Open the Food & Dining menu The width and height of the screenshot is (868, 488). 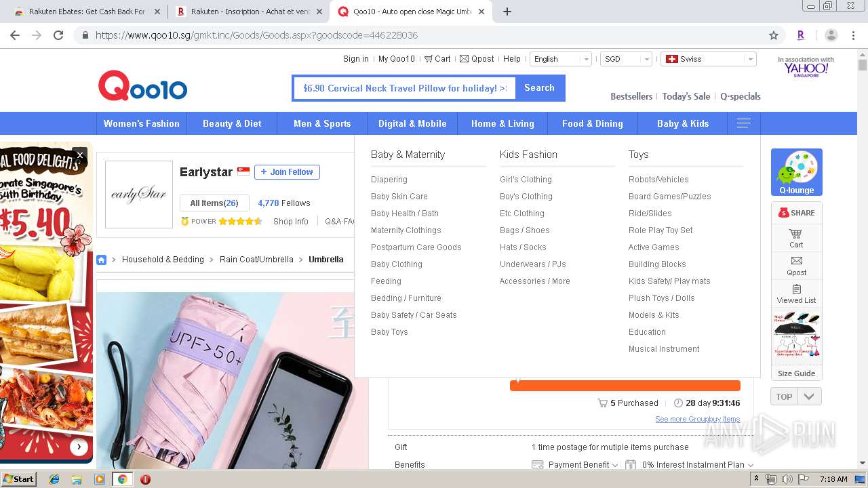(x=593, y=123)
